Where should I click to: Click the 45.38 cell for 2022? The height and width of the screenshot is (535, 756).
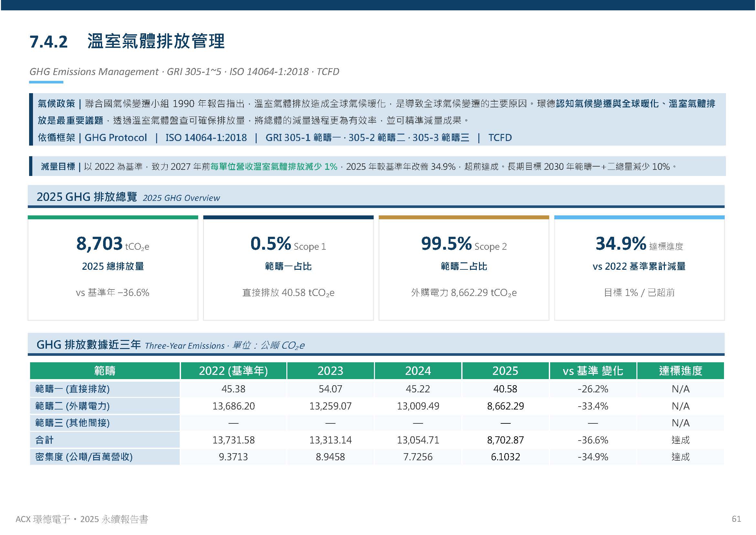(233, 389)
